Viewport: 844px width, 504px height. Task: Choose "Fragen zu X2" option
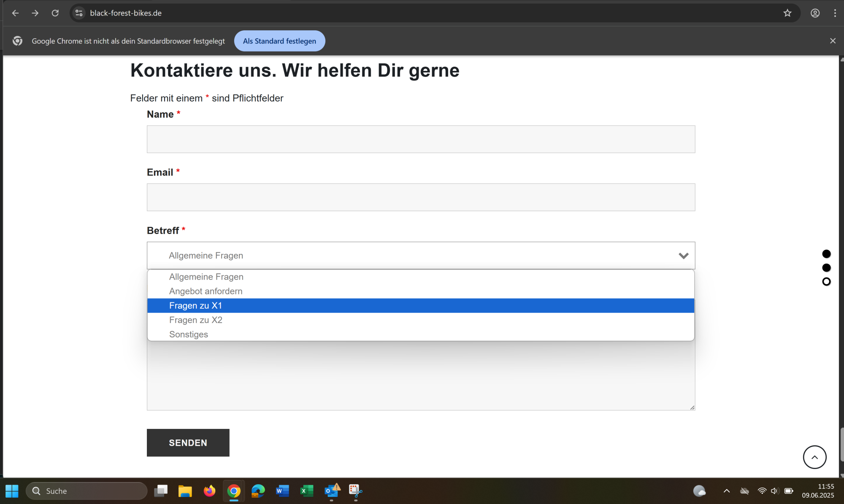pos(196,320)
